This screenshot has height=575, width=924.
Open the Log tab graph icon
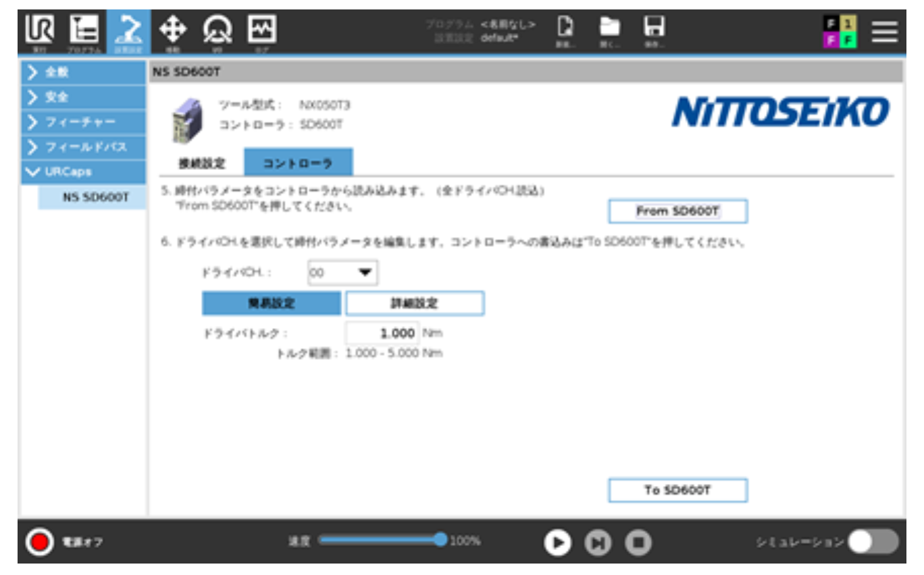click(261, 32)
